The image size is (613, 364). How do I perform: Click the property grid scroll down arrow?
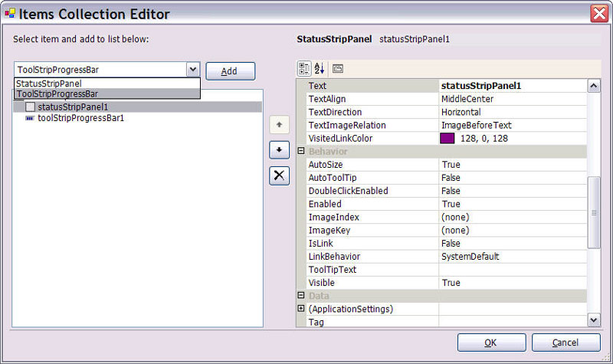click(593, 320)
